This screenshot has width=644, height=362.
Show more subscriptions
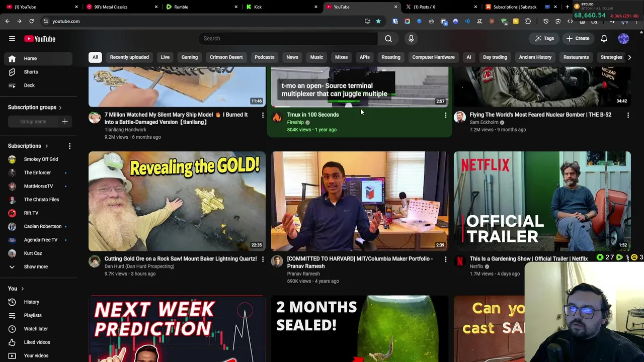pyautogui.click(x=36, y=266)
